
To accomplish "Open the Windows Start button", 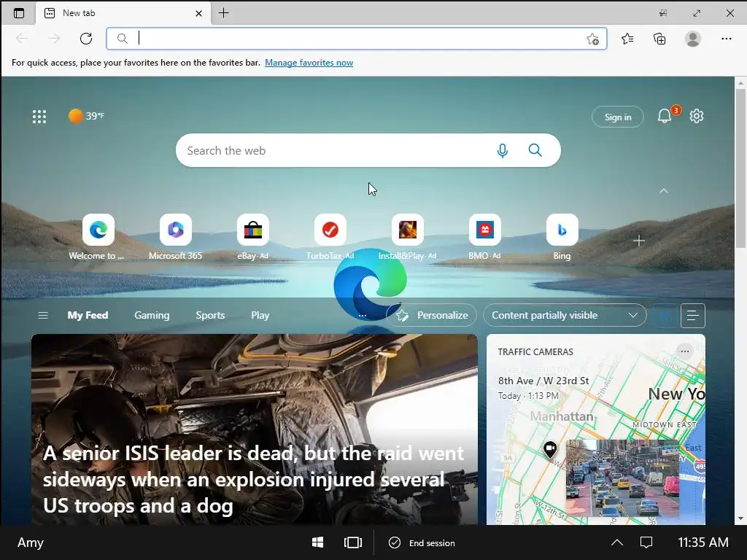I will [x=317, y=542].
